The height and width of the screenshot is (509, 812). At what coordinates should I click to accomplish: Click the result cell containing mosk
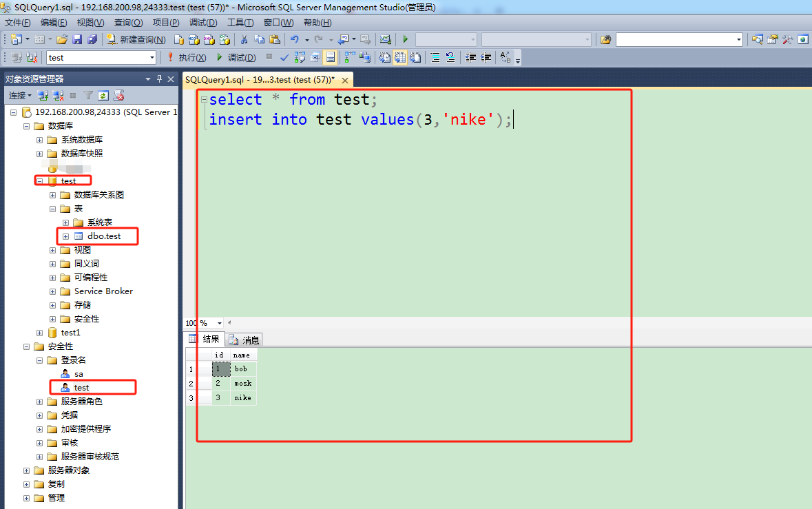tap(242, 383)
